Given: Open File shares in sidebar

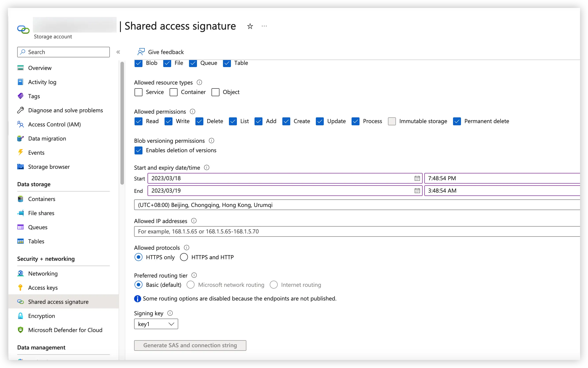Looking at the screenshot, I should click(x=41, y=213).
